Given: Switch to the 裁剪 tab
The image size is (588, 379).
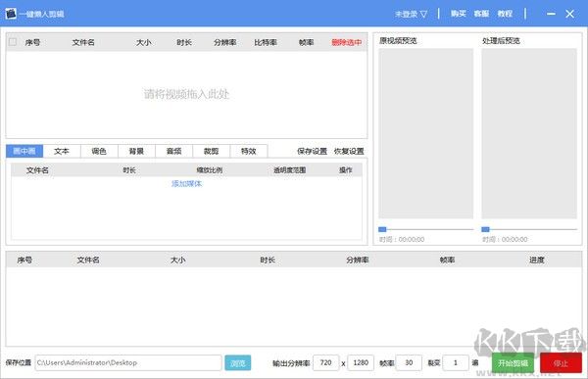Looking at the screenshot, I should tap(211, 151).
